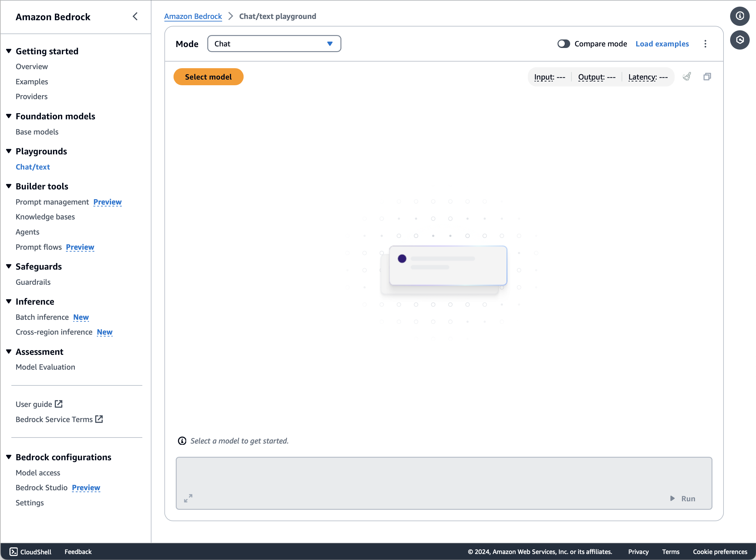Collapse the Foundation models section
Screen dimensions: 756x560
tap(9, 116)
